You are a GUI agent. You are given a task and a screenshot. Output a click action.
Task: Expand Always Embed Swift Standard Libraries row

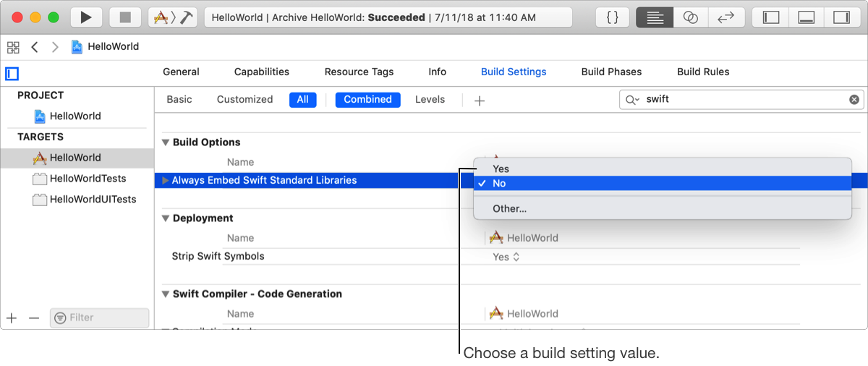165,180
